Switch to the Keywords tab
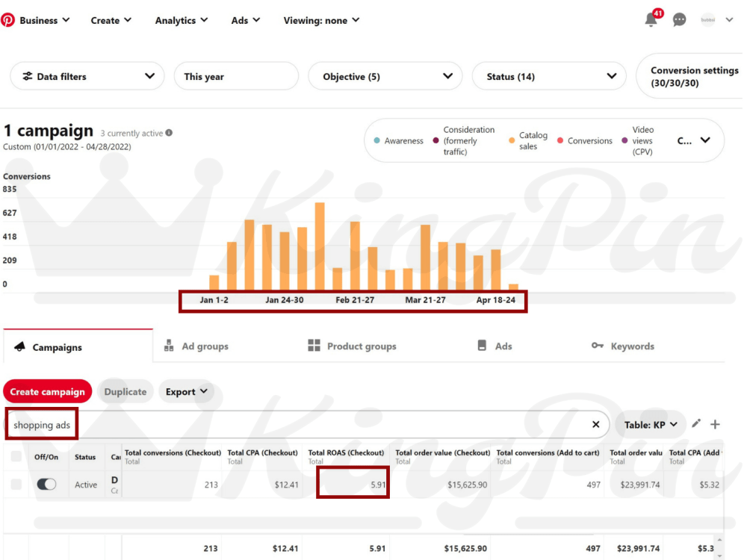Image resolution: width=747 pixels, height=560 pixels. click(623, 346)
